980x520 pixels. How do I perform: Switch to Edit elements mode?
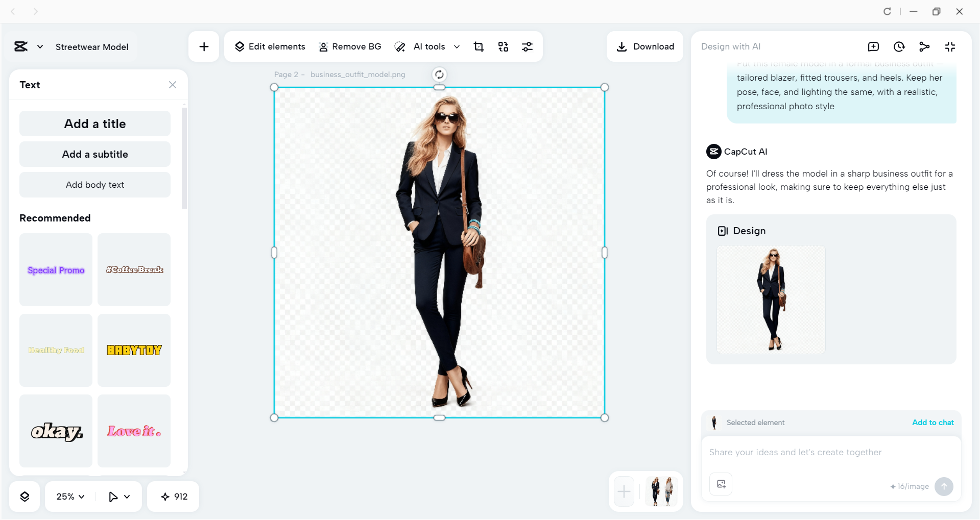click(x=270, y=46)
